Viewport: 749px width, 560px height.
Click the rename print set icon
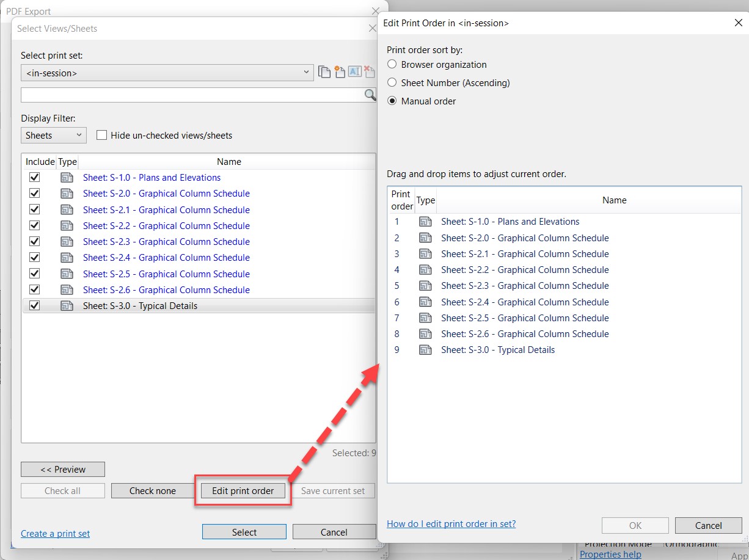pos(355,72)
